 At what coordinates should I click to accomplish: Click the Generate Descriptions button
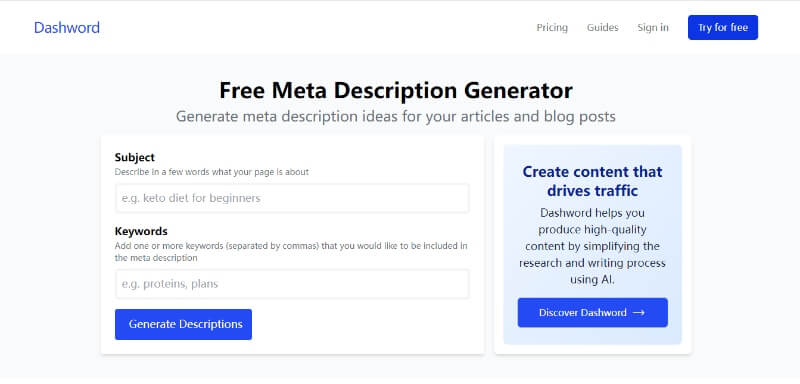pos(183,324)
